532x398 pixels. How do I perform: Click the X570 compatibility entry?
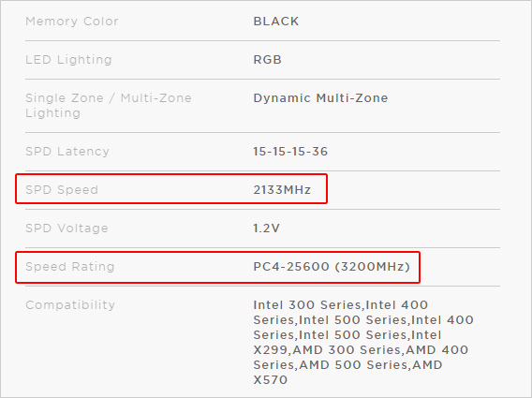[271, 379]
